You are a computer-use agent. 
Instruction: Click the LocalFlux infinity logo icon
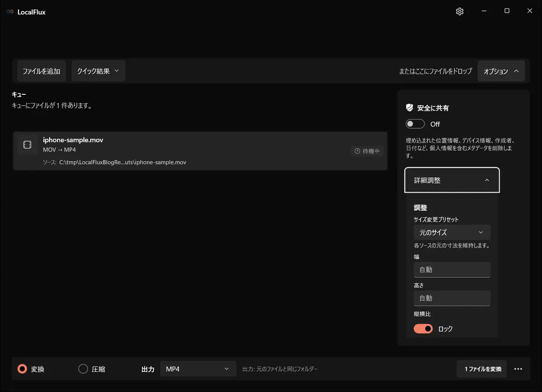[x=10, y=12]
